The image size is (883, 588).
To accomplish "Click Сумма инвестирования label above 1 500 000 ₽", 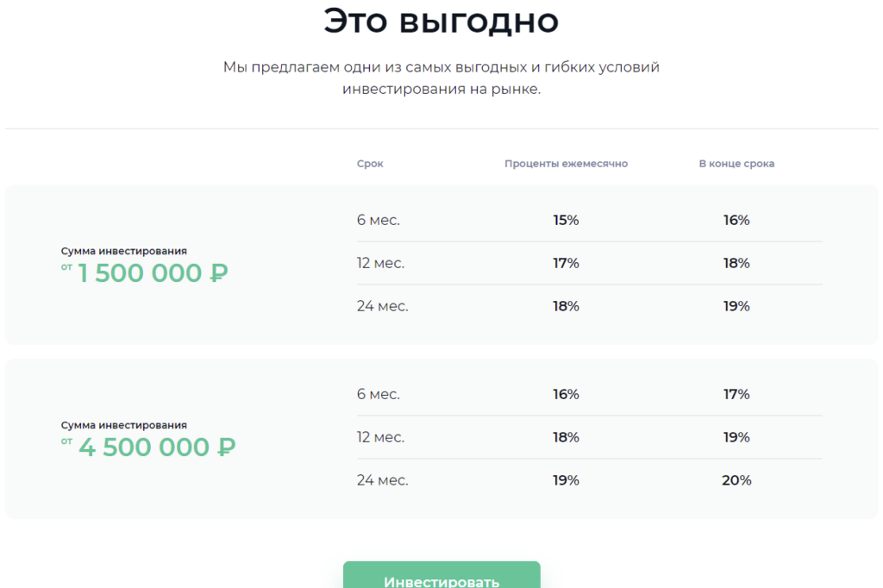I will tap(123, 251).
